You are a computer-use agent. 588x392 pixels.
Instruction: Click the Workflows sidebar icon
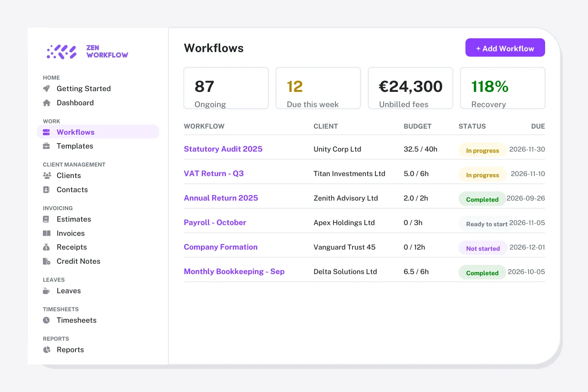pos(46,132)
